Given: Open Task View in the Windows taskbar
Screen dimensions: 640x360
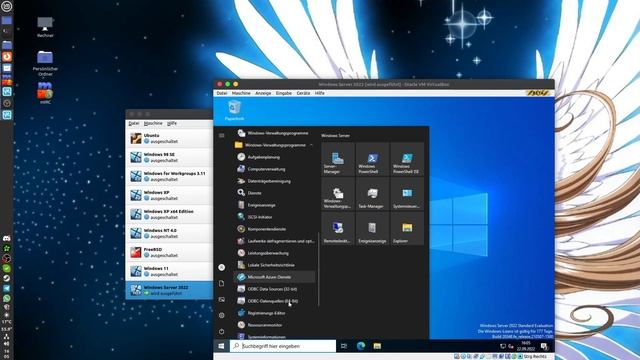Looking at the screenshot, I should click(x=344, y=346).
